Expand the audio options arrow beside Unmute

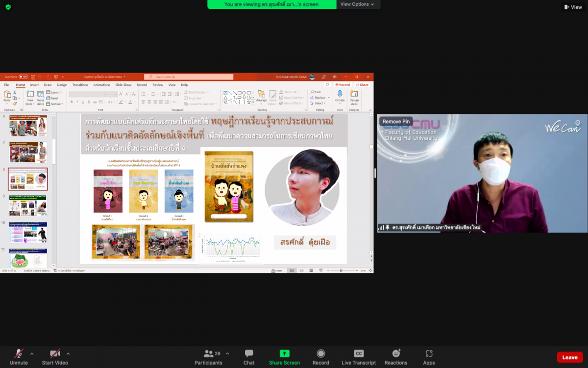(32, 353)
